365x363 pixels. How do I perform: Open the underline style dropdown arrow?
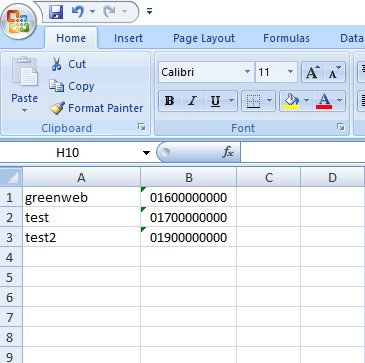click(x=232, y=101)
